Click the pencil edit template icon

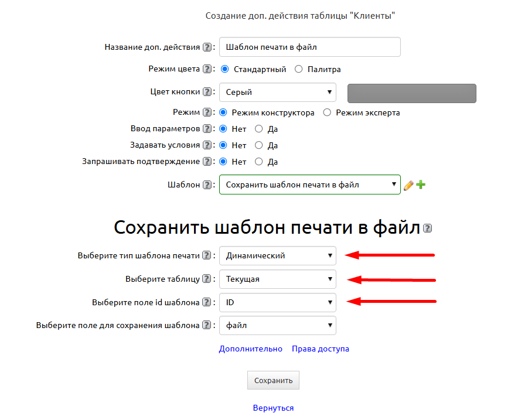tap(408, 185)
